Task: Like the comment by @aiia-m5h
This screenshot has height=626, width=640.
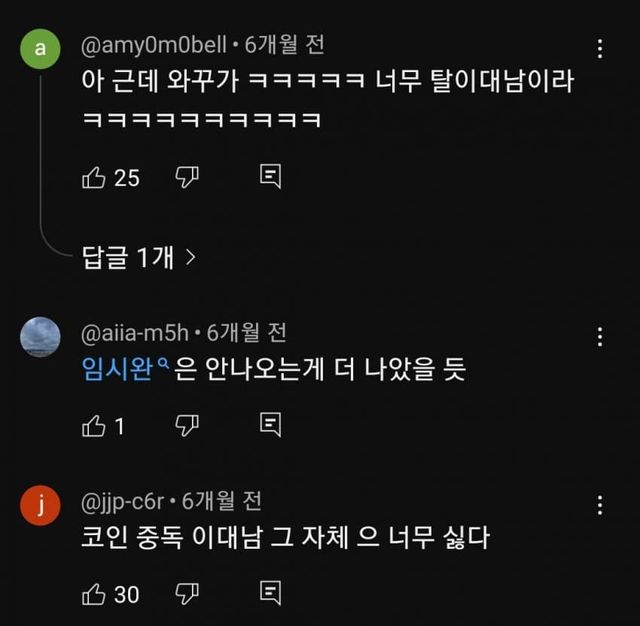Action: coord(93,426)
